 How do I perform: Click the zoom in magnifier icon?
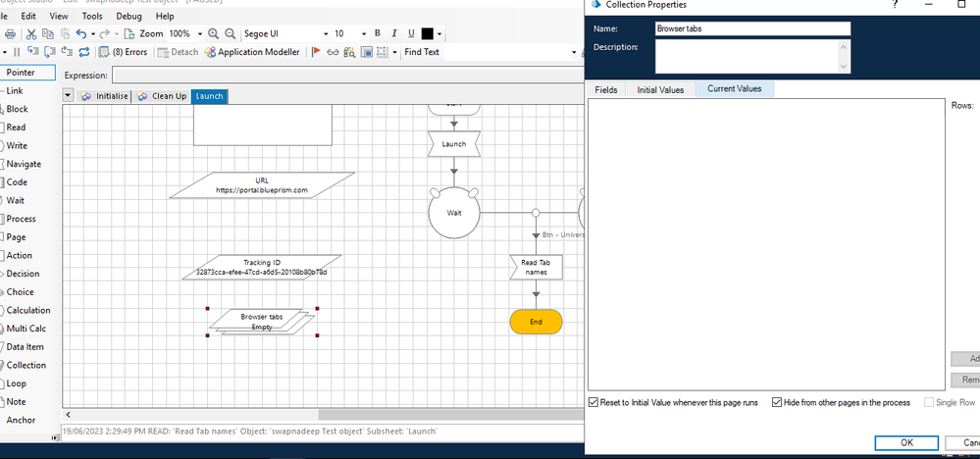pos(214,34)
